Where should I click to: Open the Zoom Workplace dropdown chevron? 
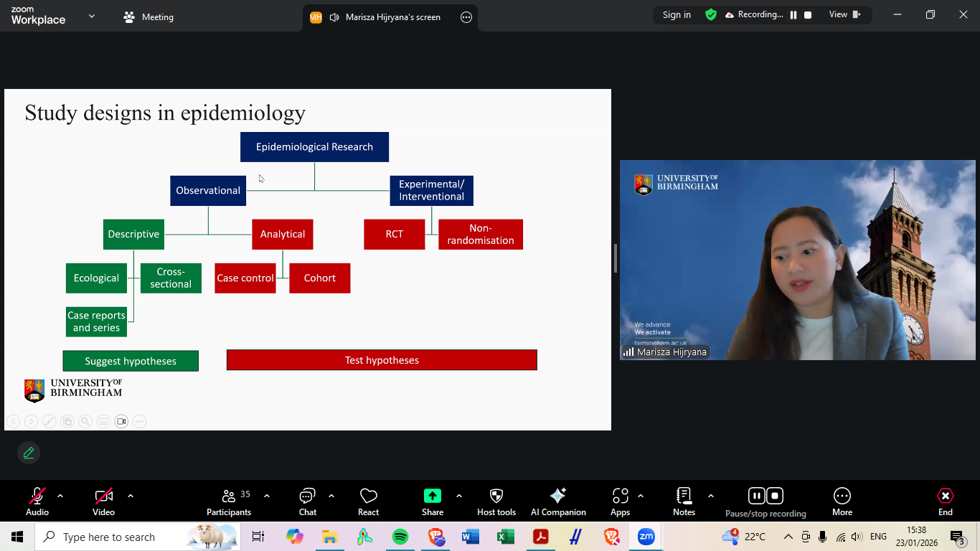click(x=92, y=16)
